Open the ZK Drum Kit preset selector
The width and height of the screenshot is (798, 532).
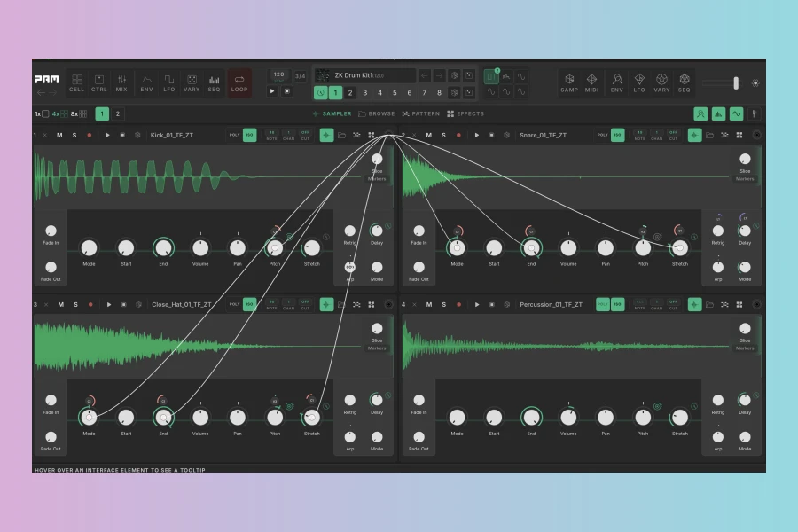point(365,75)
